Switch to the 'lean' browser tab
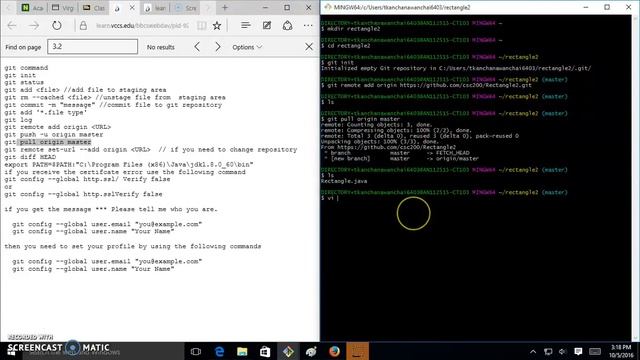The width and height of the screenshot is (640, 360). [155, 8]
